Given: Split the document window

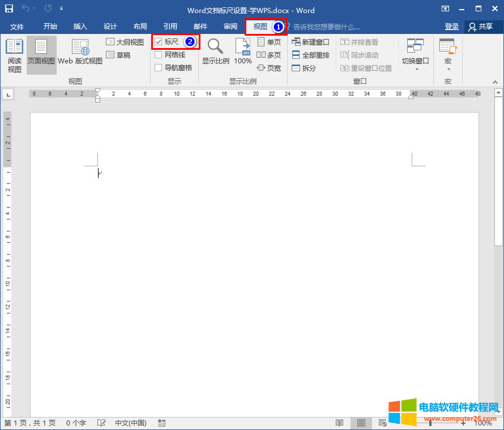Looking at the screenshot, I should coord(304,68).
